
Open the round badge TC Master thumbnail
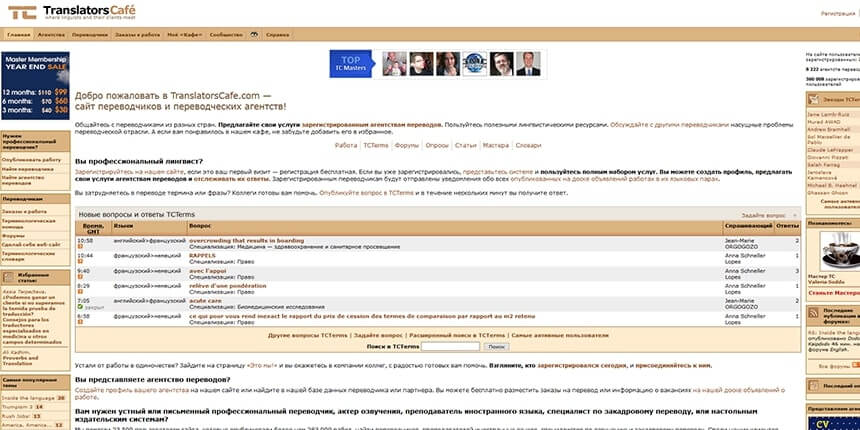pos(474,64)
